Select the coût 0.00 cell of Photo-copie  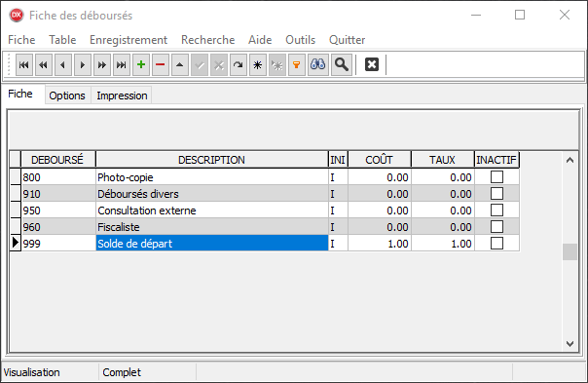tap(380, 177)
